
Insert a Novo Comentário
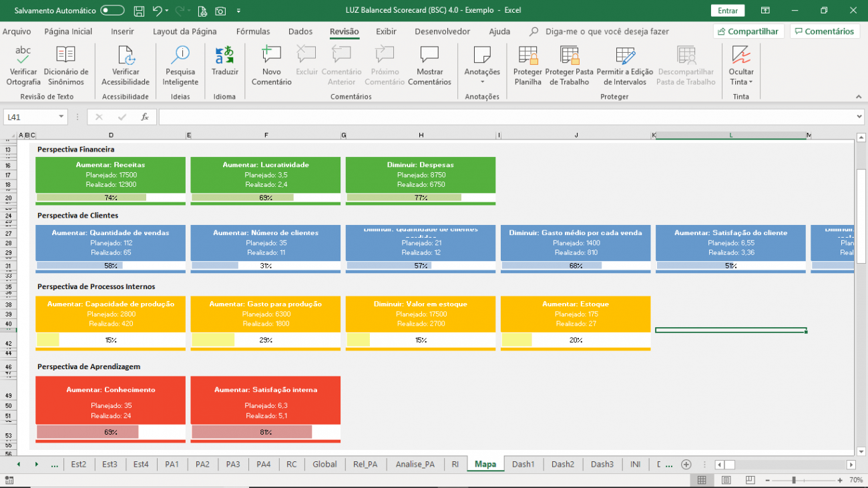[271, 66]
